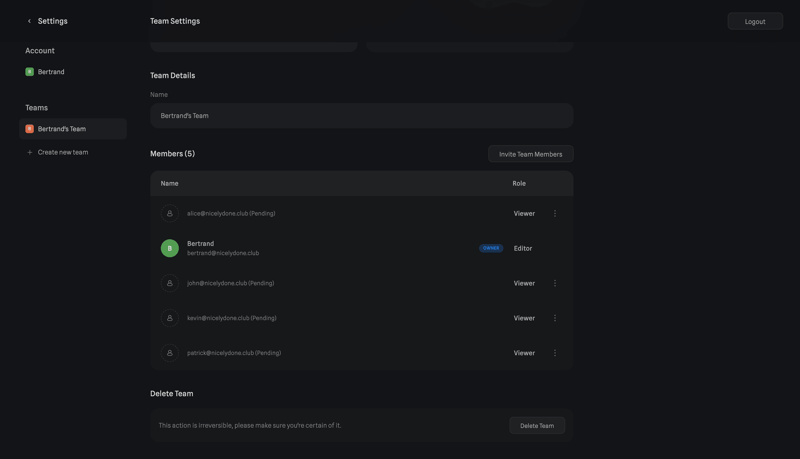Click the Settings title in sidebar
This screenshot has width=800, height=459.
click(x=53, y=21)
